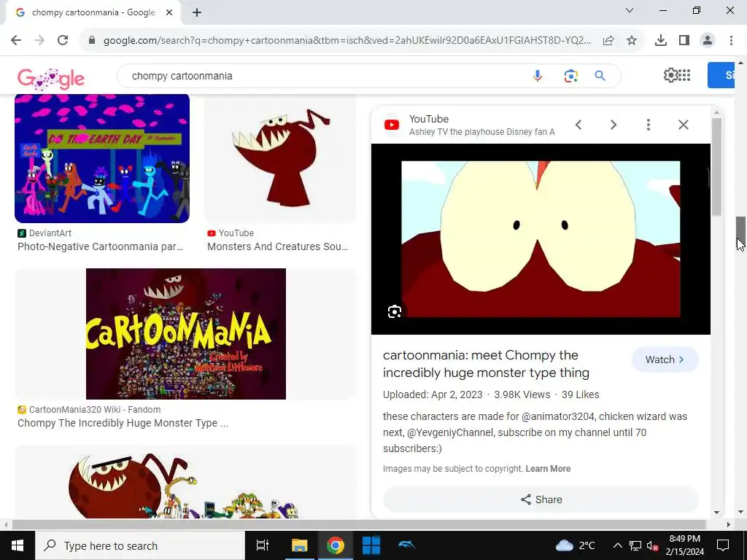Open the dolphin app on taskbar
This screenshot has width=747, height=560.
coord(406,545)
